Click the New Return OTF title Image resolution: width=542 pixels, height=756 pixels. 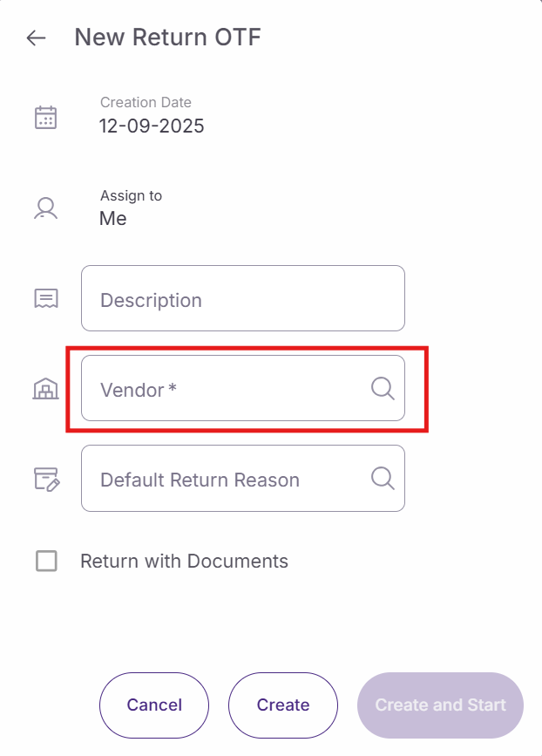click(167, 37)
